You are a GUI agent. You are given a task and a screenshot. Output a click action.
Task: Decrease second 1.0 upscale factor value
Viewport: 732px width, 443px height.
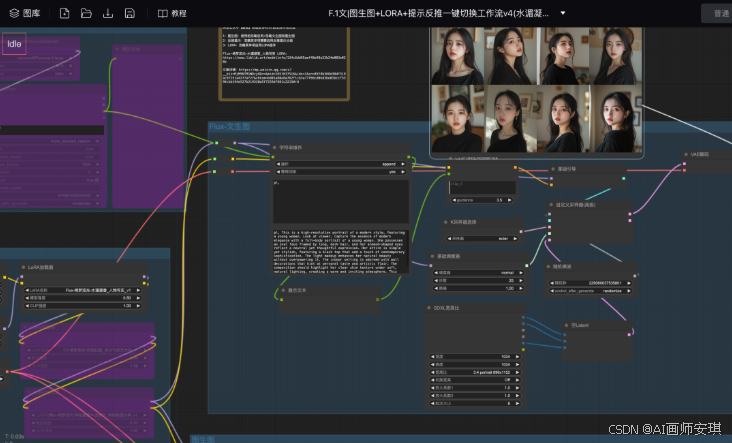click(x=433, y=395)
